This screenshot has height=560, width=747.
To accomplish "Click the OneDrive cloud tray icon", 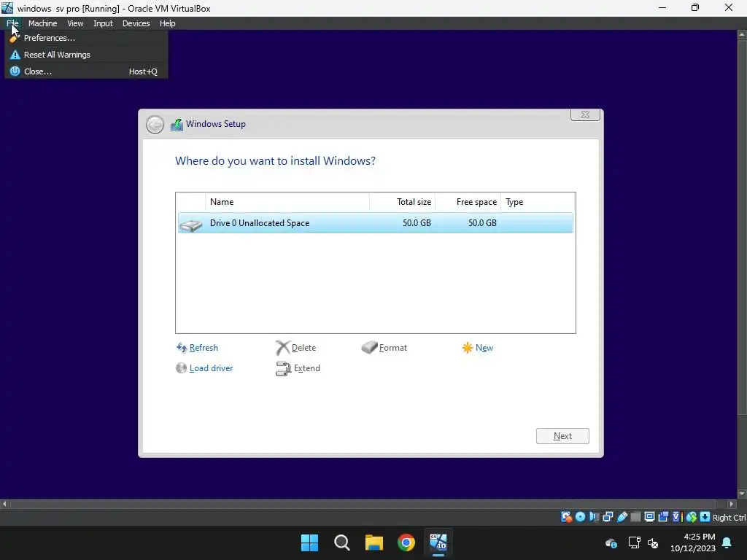I will click(611, 542).
